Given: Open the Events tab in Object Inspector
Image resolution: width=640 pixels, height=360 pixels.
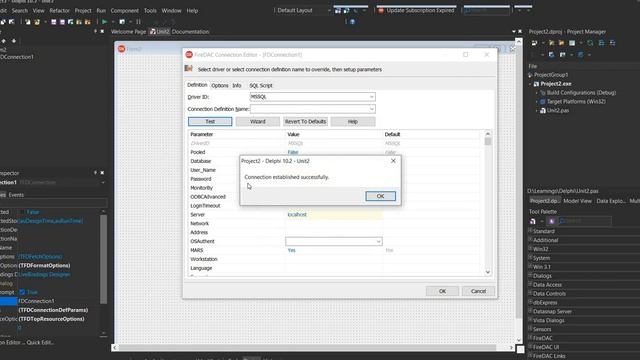Looking at the screenshot, I should [x=16, y=195].
